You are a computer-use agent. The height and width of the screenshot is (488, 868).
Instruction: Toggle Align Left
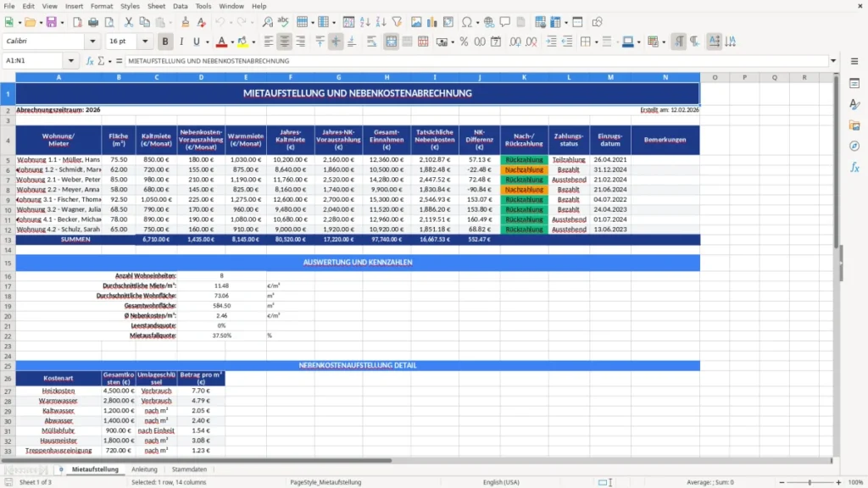click(x=269, y=42)
